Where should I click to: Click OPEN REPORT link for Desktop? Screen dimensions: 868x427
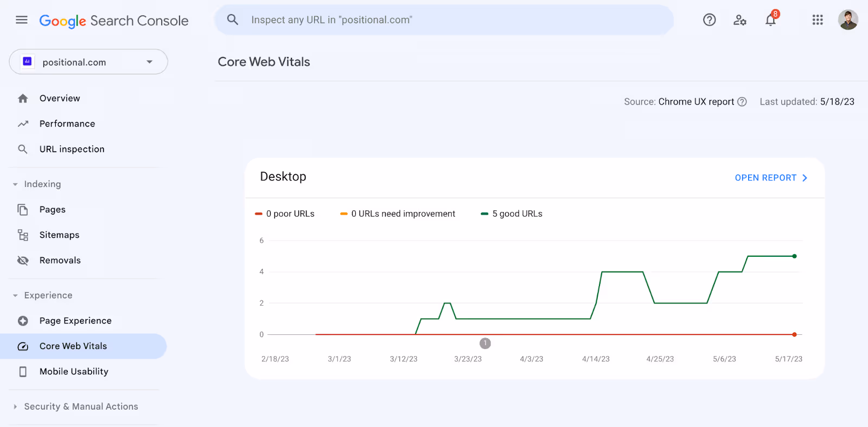771,178
